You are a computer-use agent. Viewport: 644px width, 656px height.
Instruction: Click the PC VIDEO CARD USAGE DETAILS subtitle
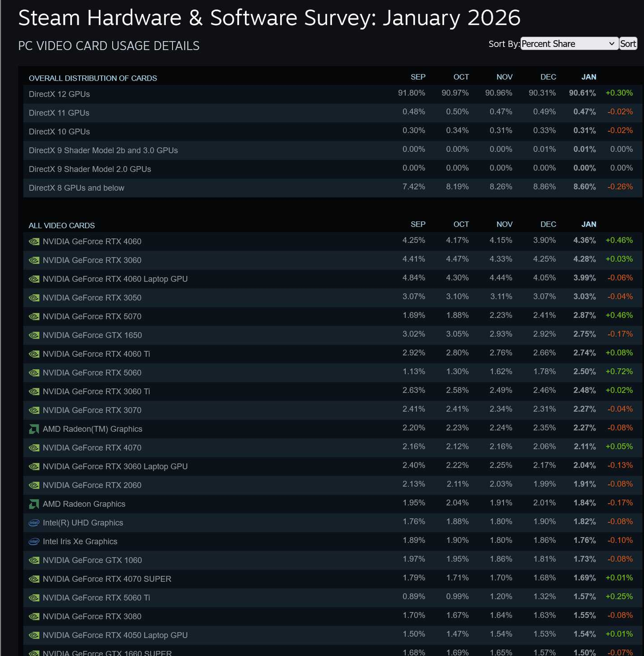point(109,46)
